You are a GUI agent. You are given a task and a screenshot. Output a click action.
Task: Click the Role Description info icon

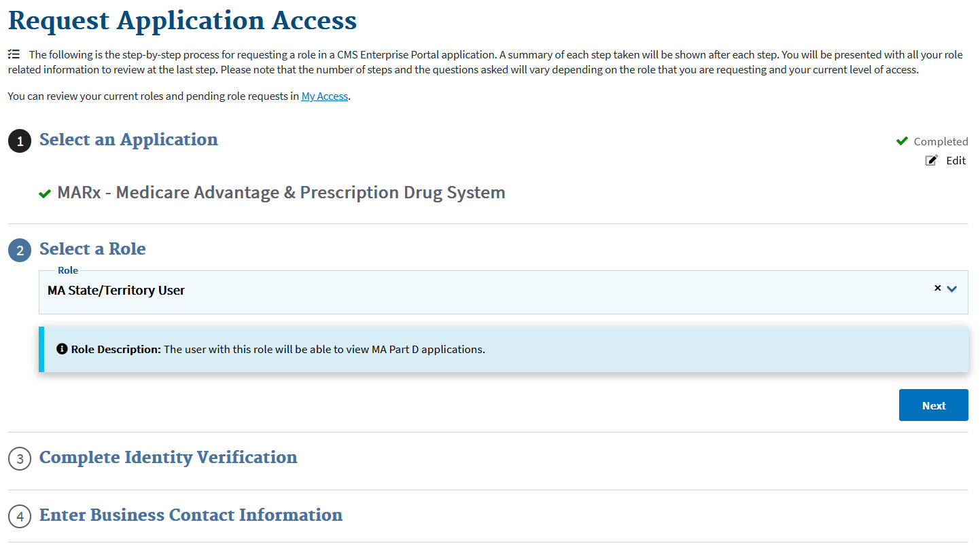coord(63,350)
